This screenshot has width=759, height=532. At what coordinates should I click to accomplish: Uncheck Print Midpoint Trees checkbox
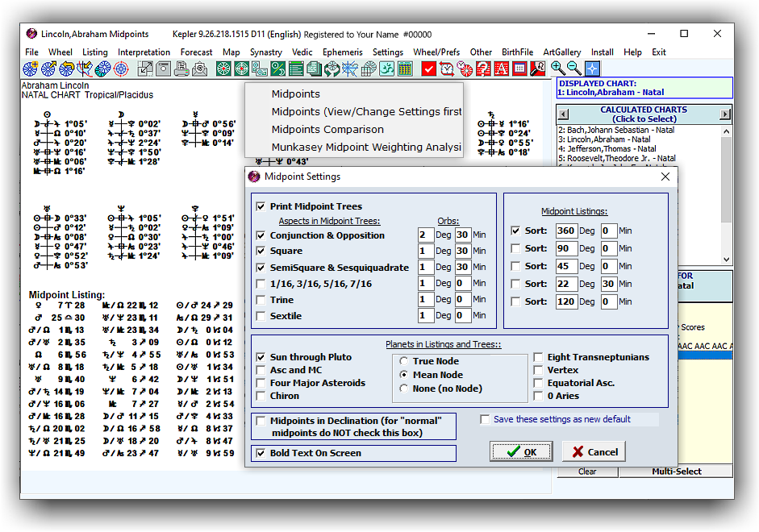(x=261, y=206)
